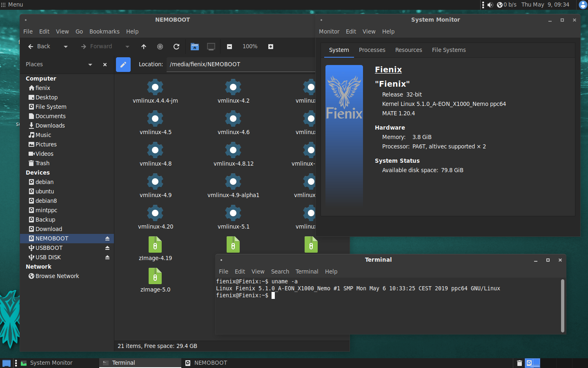Eject the NEMOBOOT device

click(x=107, y=238)
